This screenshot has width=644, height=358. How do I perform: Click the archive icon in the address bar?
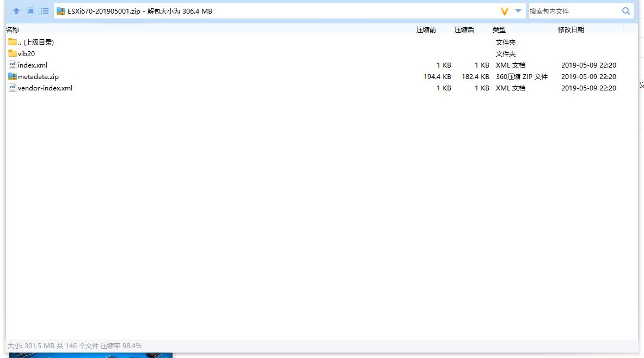tap(61, 10)
